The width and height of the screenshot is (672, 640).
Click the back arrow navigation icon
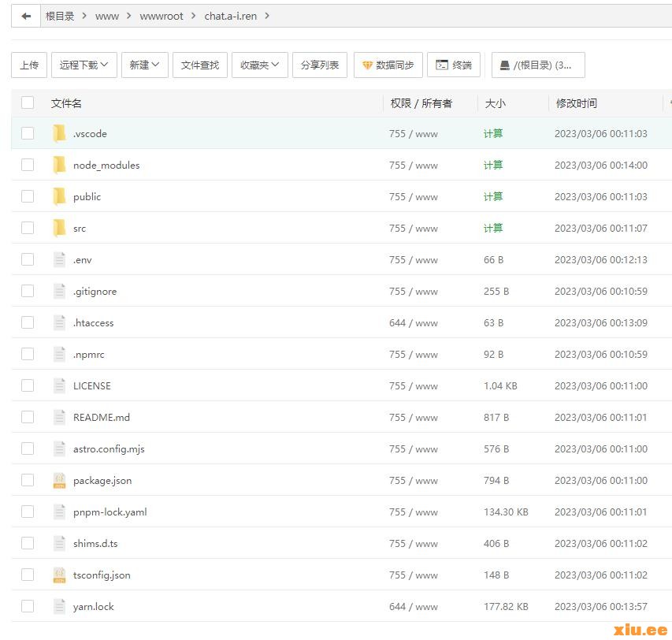pyautogui.click(x=26, y=16)
